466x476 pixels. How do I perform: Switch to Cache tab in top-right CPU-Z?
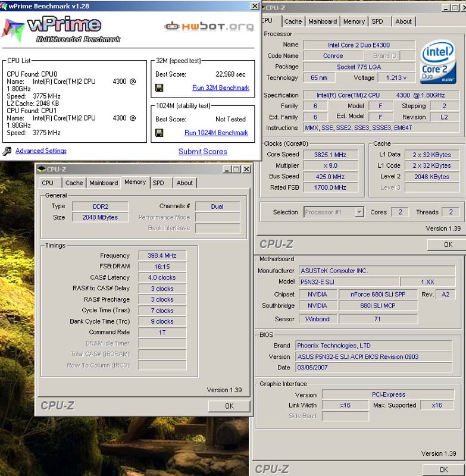coord(293,21)
